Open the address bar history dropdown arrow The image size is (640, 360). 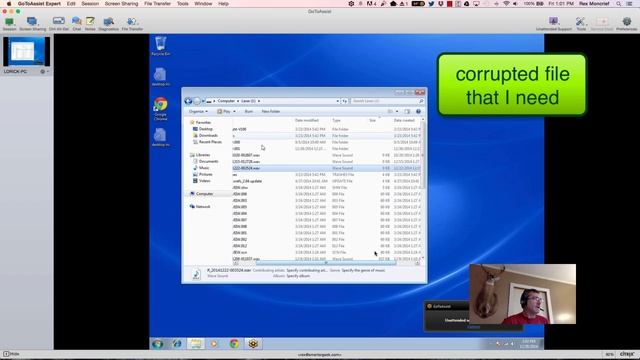[338, 101]
